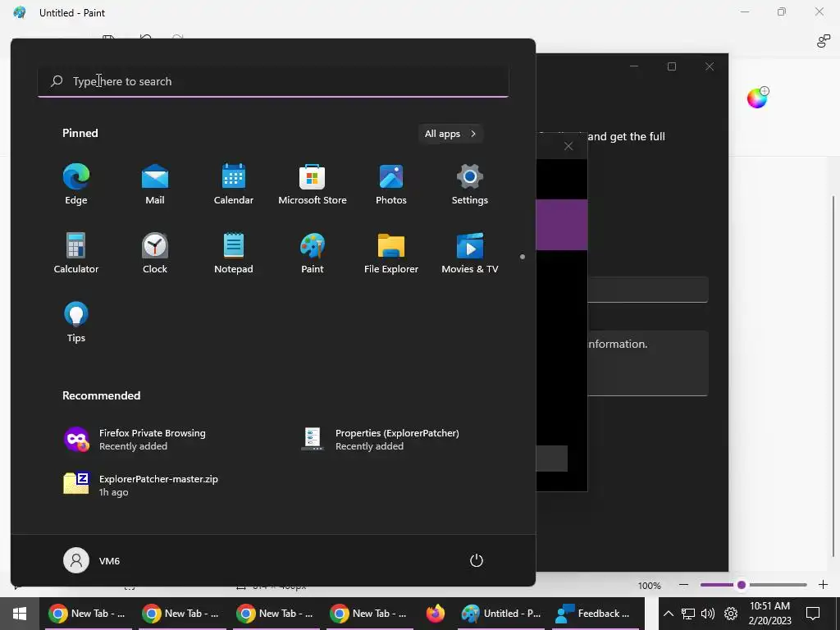The width and height of the screenshot is (840, 630).
Task: Switch to the third Chrome New Tab taskbar item
Action: pyautogui.click(x=275, y=614)
